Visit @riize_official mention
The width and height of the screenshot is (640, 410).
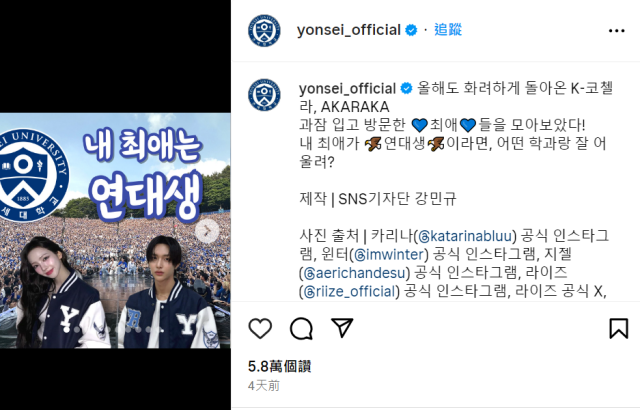350,292
